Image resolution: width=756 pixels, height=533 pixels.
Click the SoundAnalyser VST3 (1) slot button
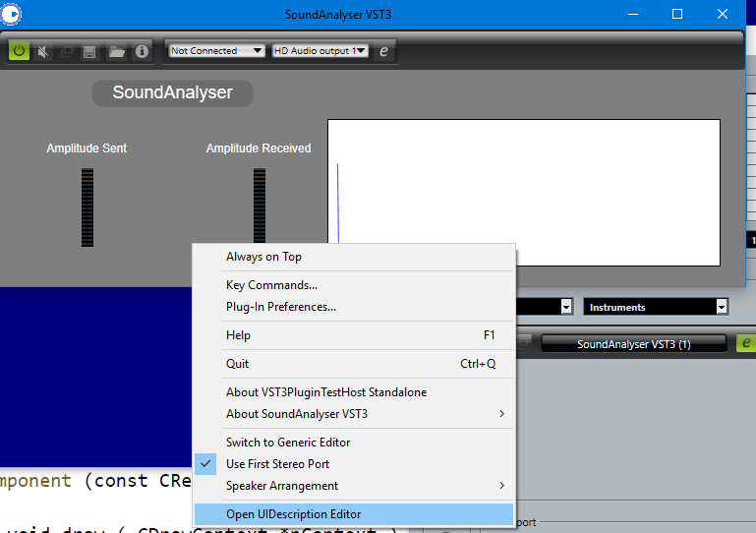[633, 344]
